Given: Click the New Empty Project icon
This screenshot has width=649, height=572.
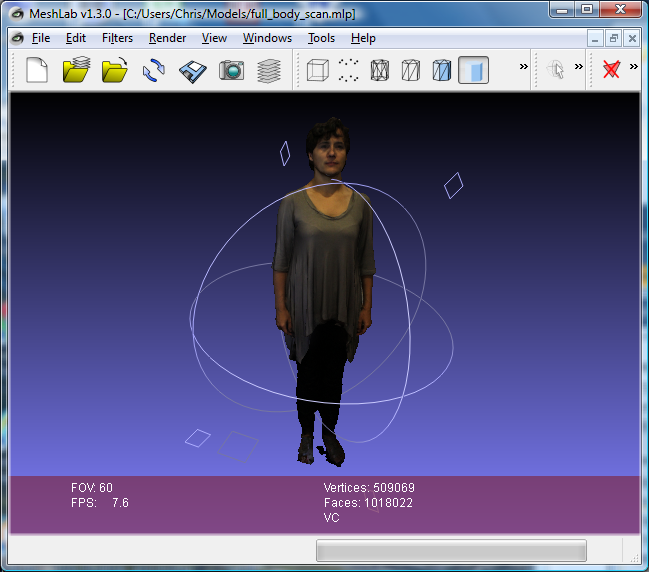Looking at the screenshot, I should [37, 70].
